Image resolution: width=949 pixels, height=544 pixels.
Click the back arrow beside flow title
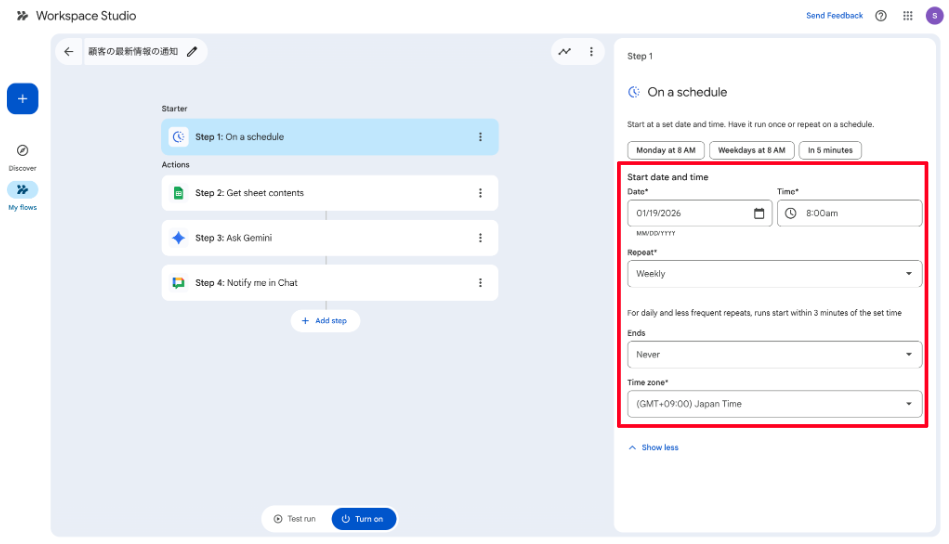tap(69, 52)
